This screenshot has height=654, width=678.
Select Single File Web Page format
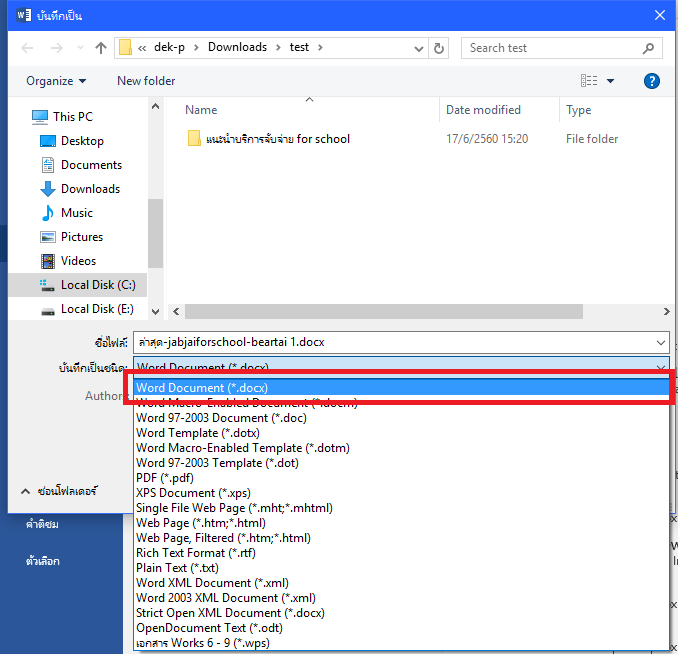(x=402, y=508)
